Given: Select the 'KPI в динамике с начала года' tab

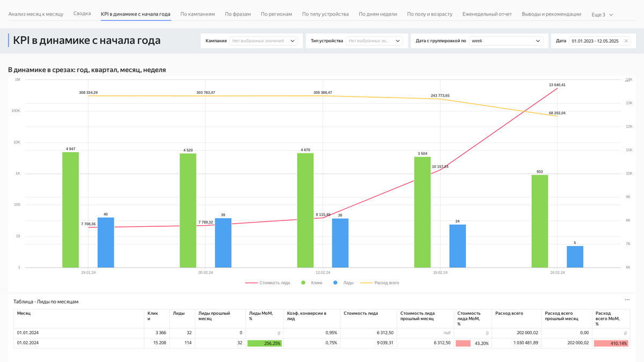Looking at the screenshot, I should (x=136, y=14).
